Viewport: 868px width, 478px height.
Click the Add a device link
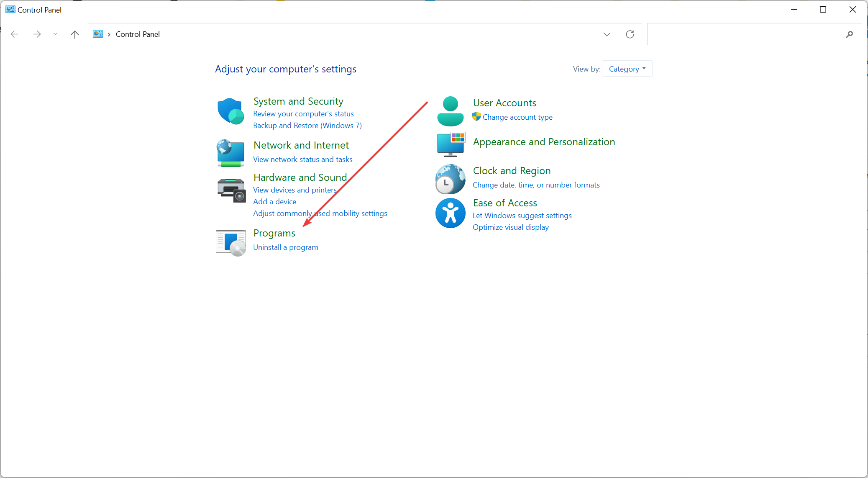tap(274, 202)
